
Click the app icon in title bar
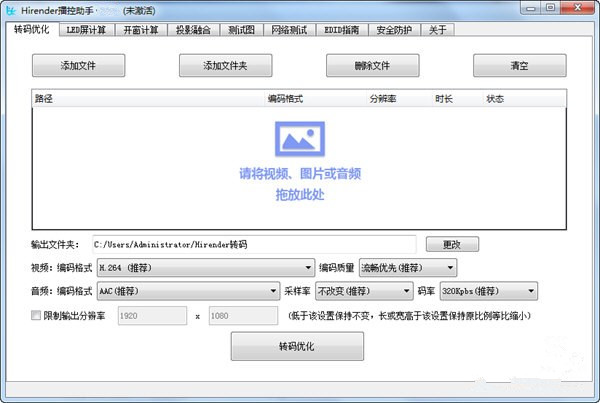13,10
